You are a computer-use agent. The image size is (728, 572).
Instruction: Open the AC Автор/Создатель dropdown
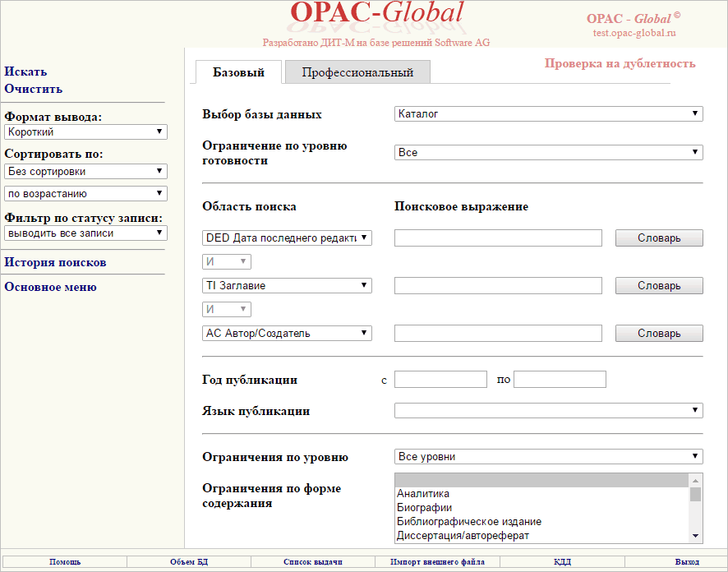coord(287,334)
